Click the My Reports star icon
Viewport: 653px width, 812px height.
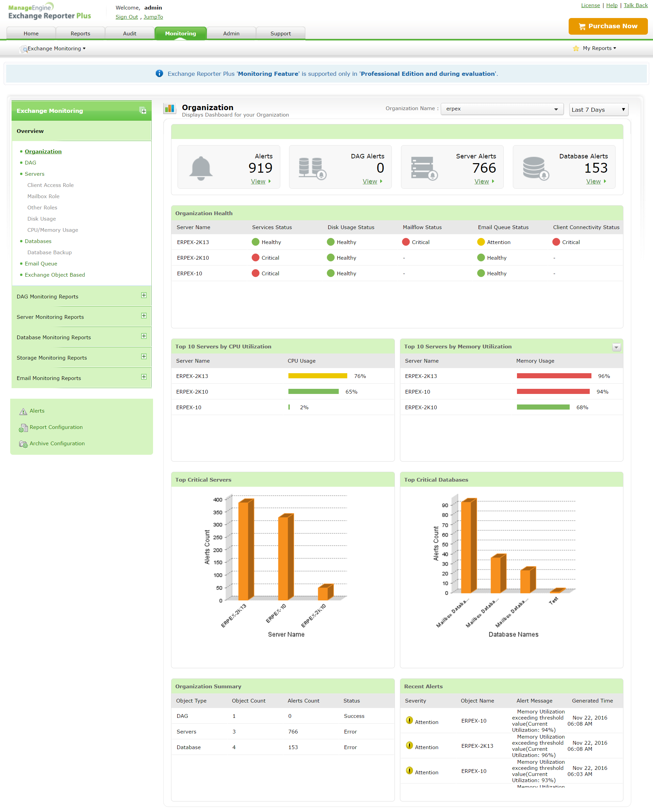point(575,48)
